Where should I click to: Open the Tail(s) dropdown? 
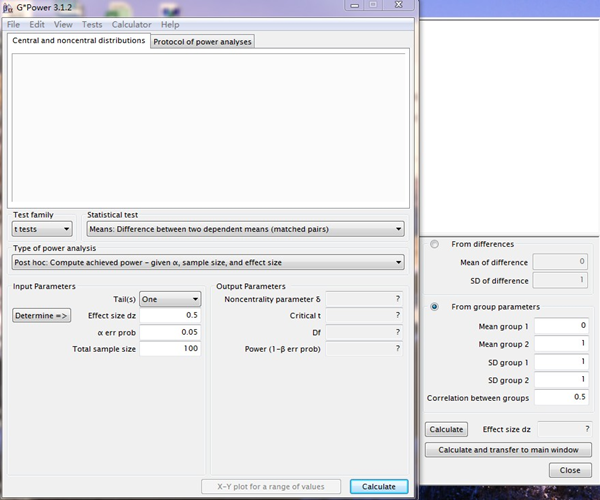point(169,298)
